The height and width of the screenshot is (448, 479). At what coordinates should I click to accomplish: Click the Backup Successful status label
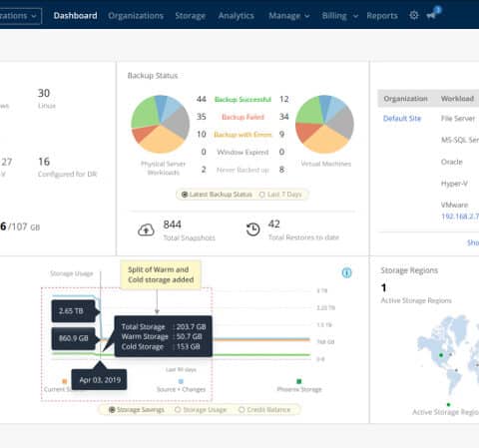coord(242,99)
